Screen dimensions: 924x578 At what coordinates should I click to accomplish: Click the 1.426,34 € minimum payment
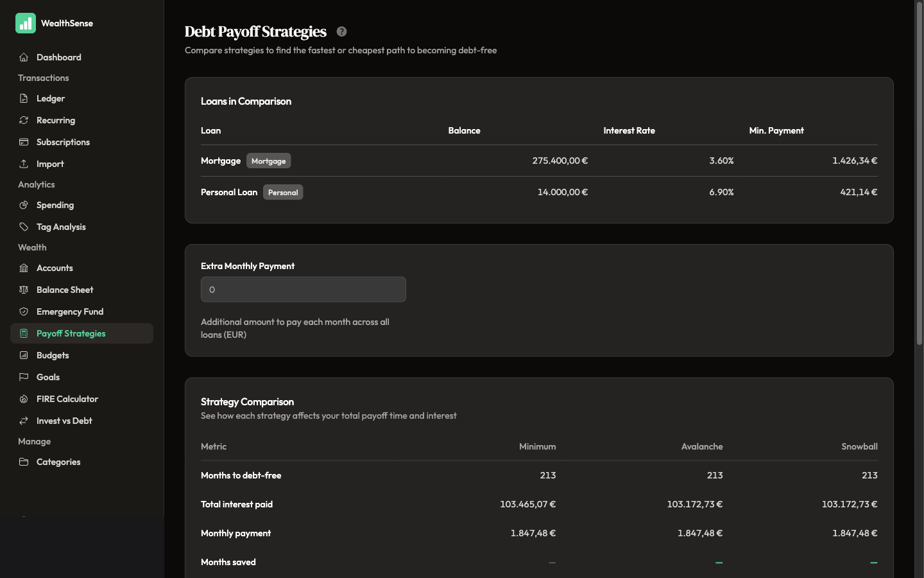pyautogui.click(x=855, y=161)
